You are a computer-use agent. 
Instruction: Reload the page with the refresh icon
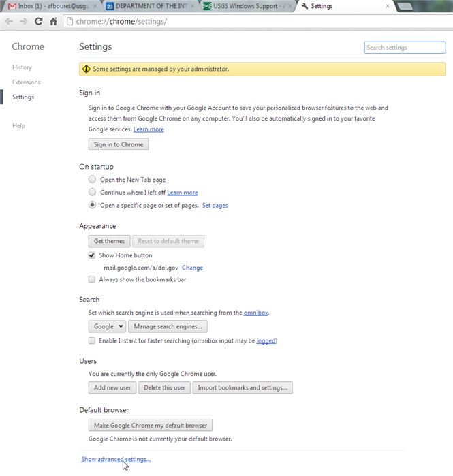point(39,21)
